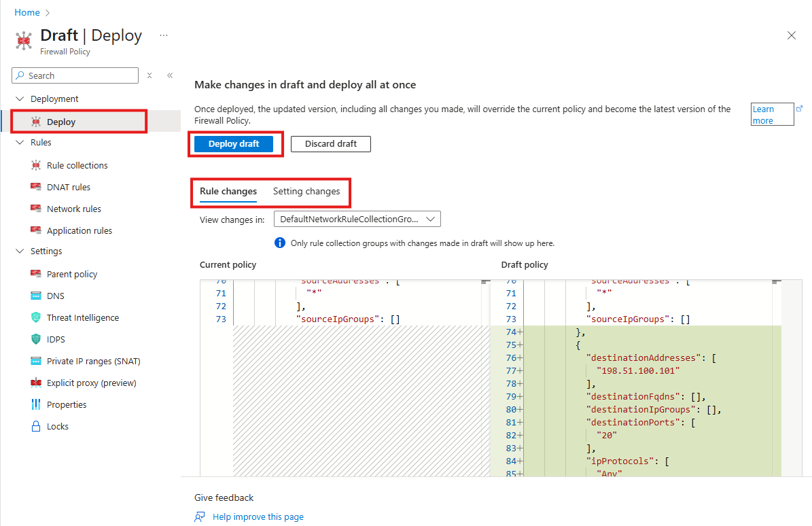
Task: Click the Firewall Policy icon beside Draft title
Action: coord(23,41)
